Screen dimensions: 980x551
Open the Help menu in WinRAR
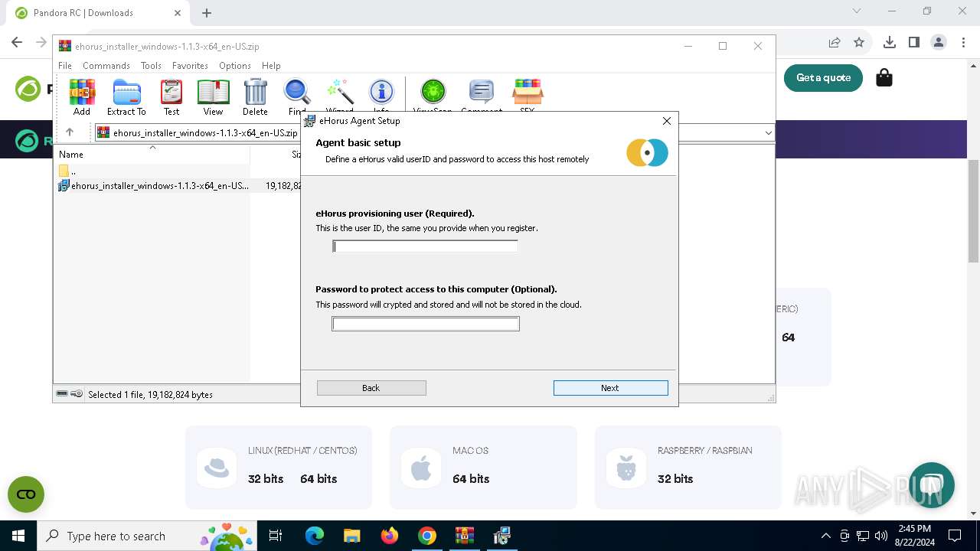click(x=271, y=66)
